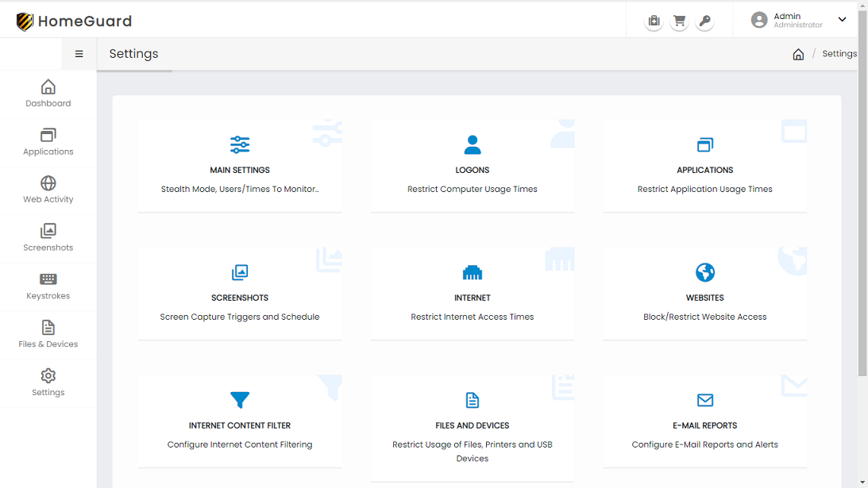Open INTERNET card title
The height and width of the screenshot is (488, 868).
[x=473, y=298]
